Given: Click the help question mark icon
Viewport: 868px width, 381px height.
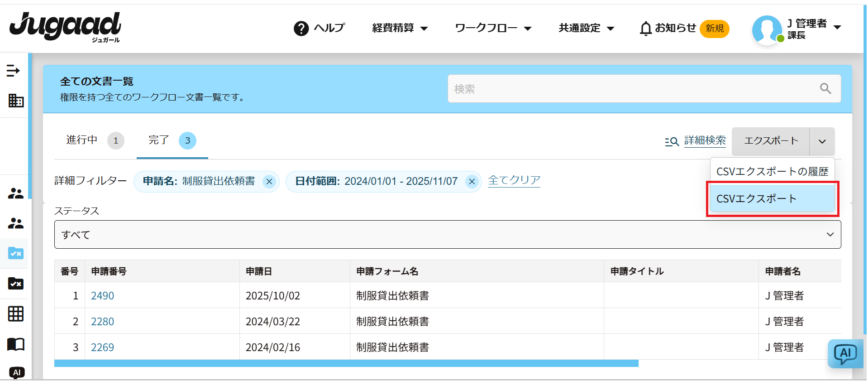Looking at the screenshot, I should click(x=301, y=29).
